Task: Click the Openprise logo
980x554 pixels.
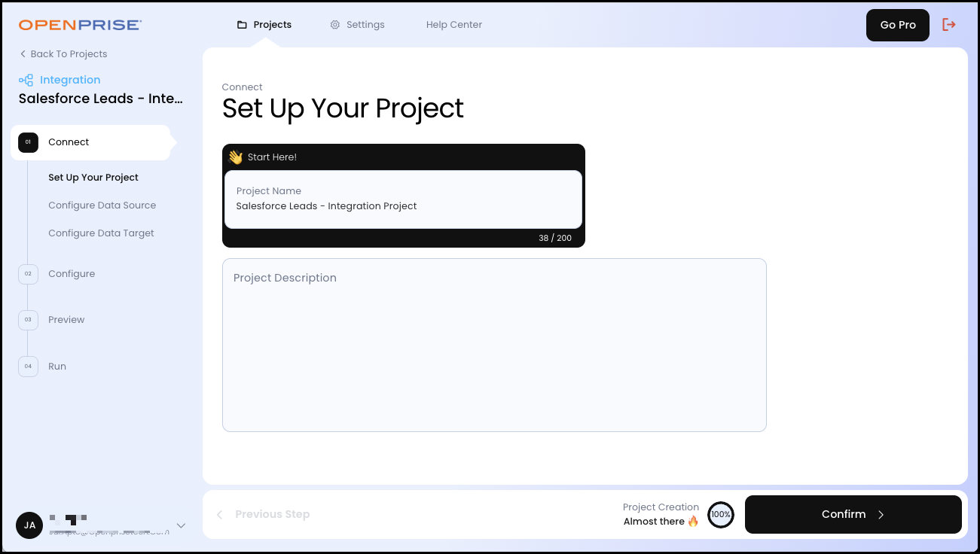Action: pos(81,25)
